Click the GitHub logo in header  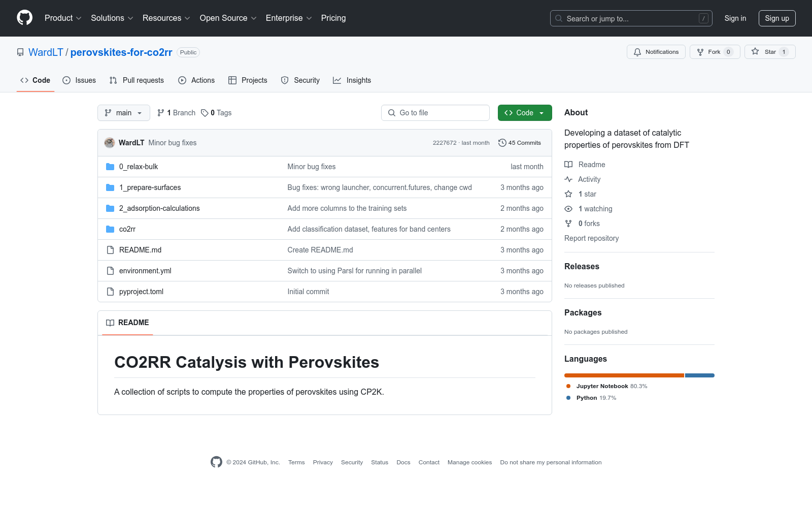click(24, 18)
